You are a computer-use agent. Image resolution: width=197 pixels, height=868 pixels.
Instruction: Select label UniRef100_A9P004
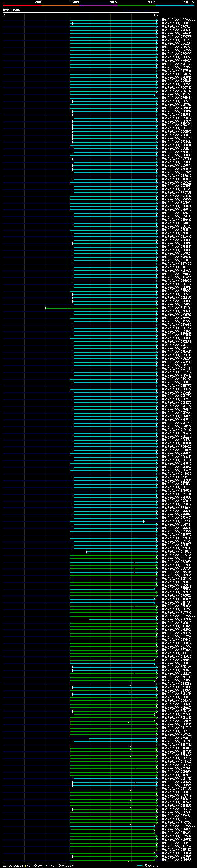[x=176, y=413]
